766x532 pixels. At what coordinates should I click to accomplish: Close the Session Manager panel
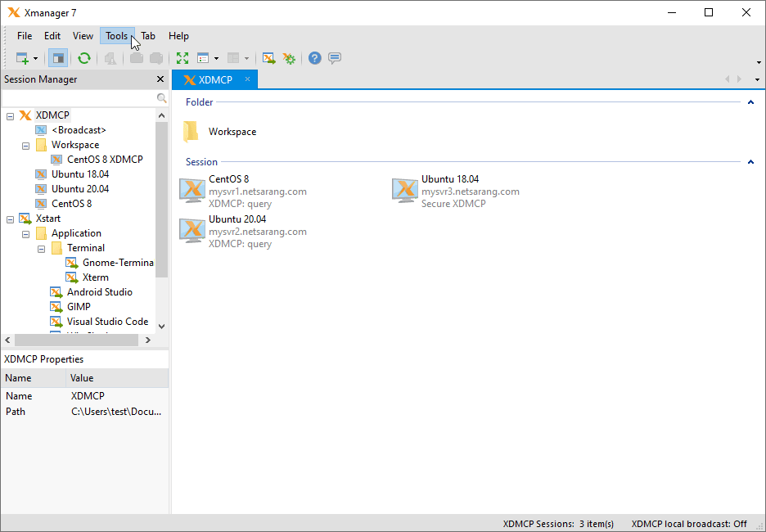pos(160,79)
